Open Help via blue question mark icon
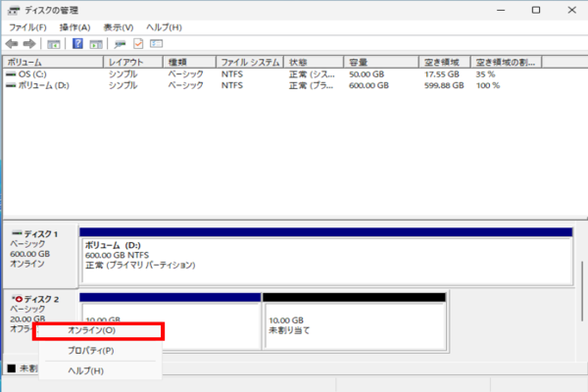 point(77,44)
